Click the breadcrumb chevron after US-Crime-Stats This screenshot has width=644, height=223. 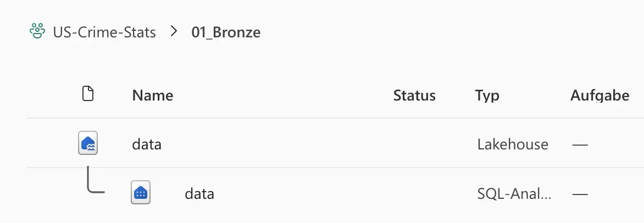coord(174,32)
